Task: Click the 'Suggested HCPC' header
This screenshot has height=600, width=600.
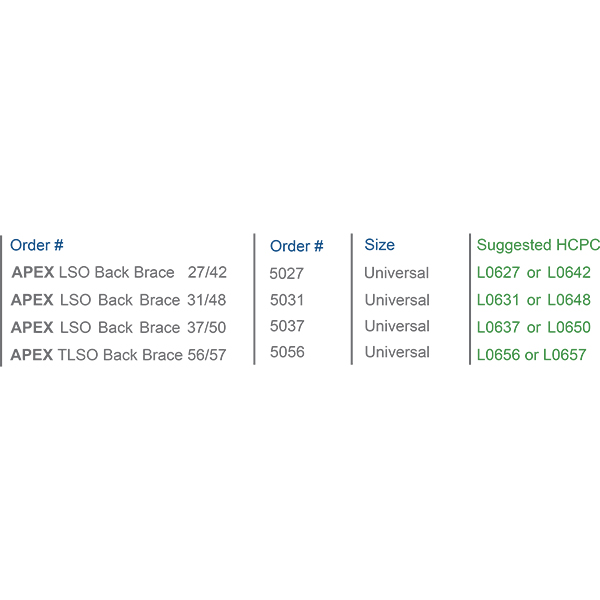Action: (x=538, y=245)
